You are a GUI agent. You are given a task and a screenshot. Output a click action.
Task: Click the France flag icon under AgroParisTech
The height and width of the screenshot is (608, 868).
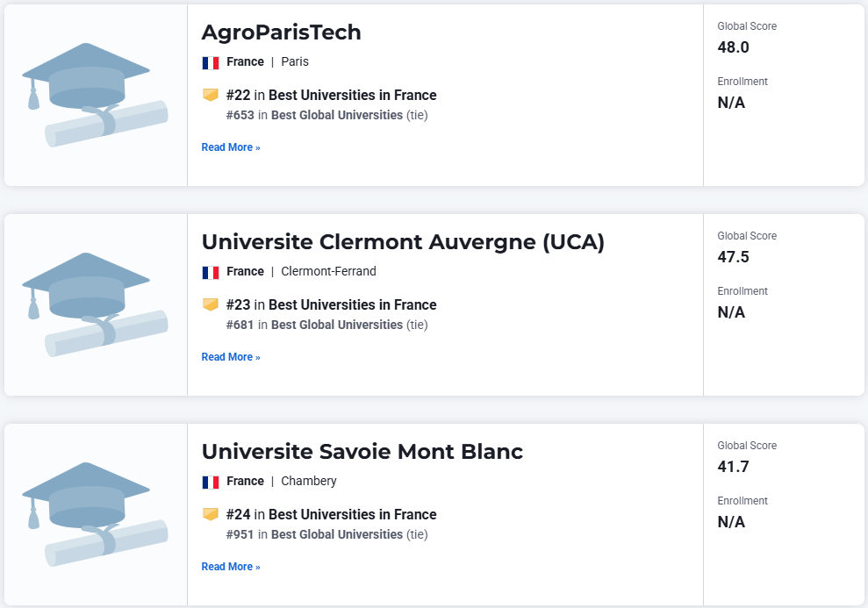coord(211,62)
